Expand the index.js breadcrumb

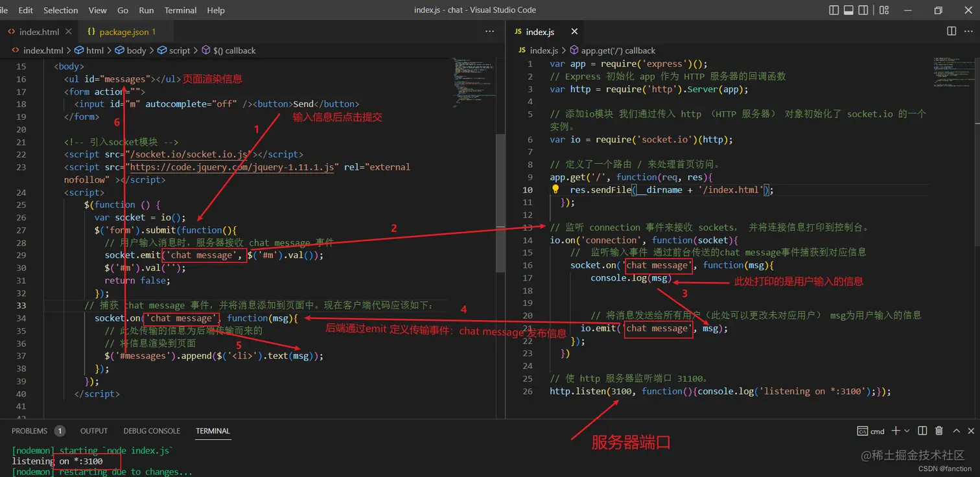coord(544,51)
